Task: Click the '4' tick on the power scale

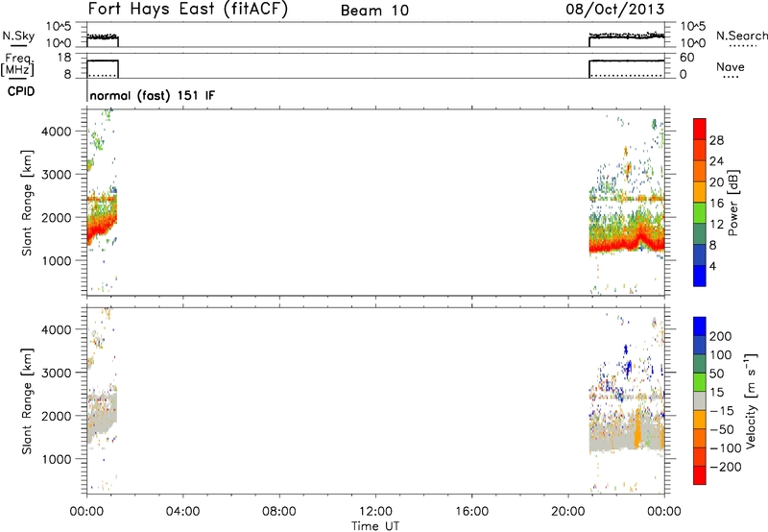Action: point(712,266)
